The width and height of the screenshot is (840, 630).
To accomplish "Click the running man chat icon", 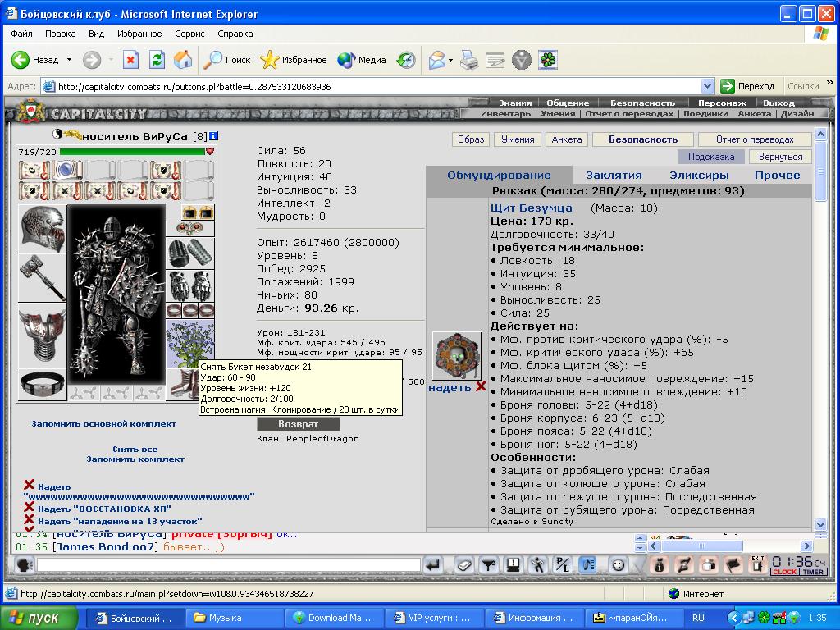I will (x=538, y=564).
